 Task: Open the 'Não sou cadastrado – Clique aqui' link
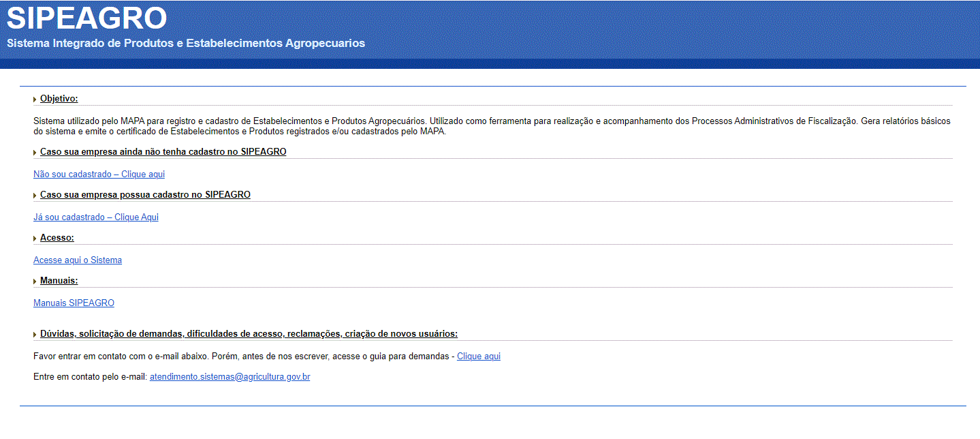pos(99,175)
